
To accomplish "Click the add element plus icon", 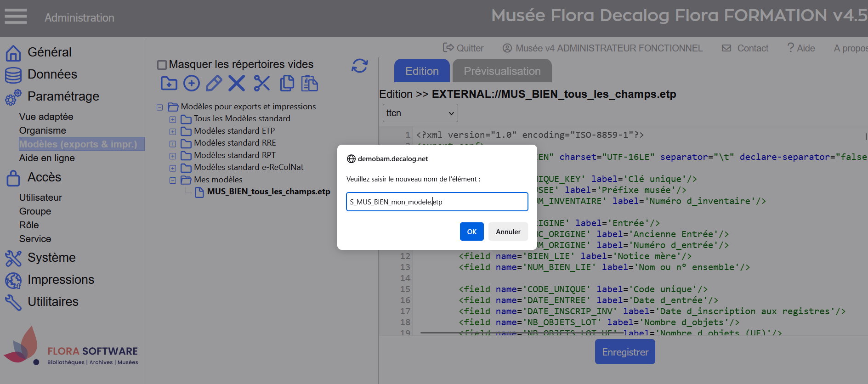I will [x=192, y=84].
